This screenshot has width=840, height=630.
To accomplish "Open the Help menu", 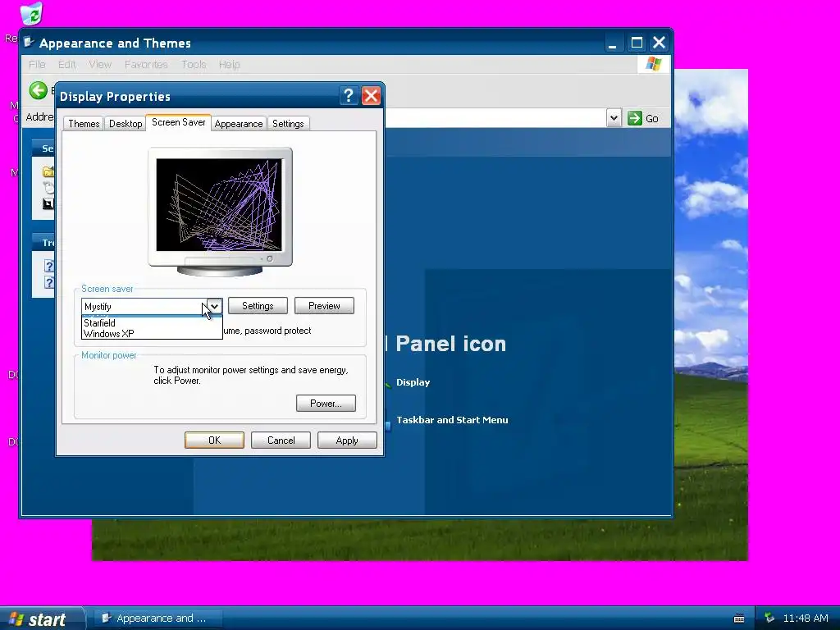I will coord(230,64).
